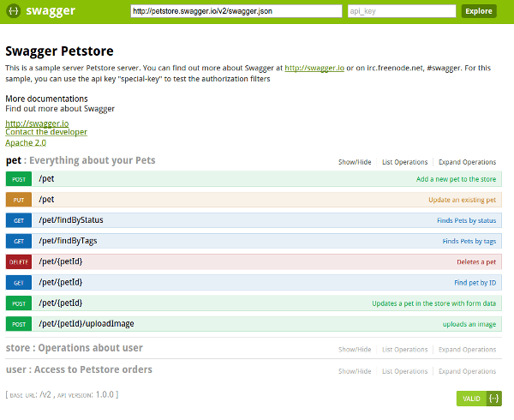This screenshot has width=514, height=420.
Task: Click Update an existing pet description
Action: tap(463, 200)
